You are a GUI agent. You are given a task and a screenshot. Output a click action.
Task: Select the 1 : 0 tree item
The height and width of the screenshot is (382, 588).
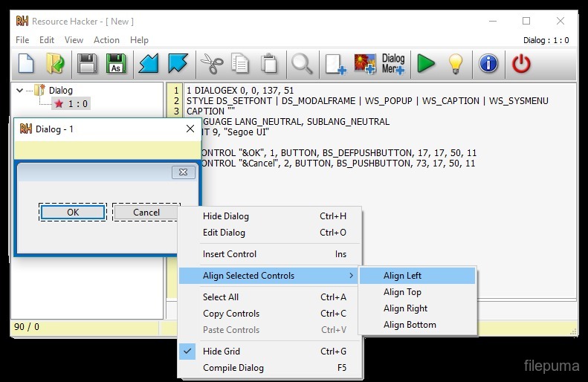pos(77,104)
